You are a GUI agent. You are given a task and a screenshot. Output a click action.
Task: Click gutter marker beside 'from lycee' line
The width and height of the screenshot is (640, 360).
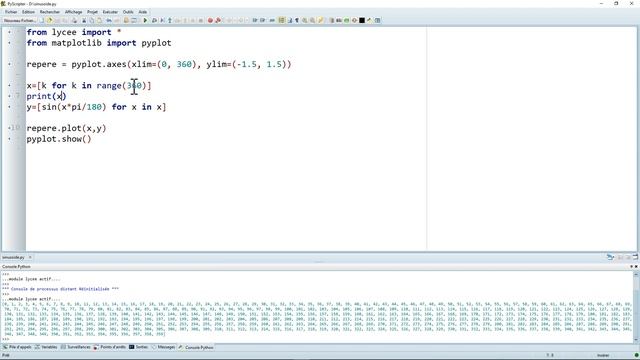tap(10, 32)
